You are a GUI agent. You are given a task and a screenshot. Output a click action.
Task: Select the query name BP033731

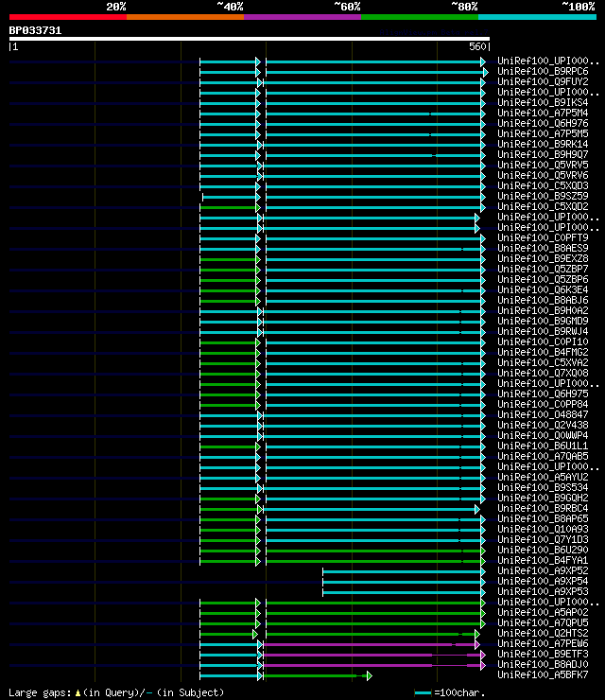click(35, 31)
